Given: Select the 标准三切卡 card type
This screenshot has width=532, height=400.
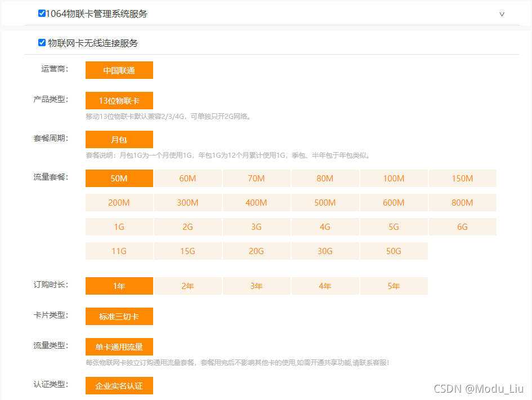Looking at the screenshot, I should coord(119,316).
